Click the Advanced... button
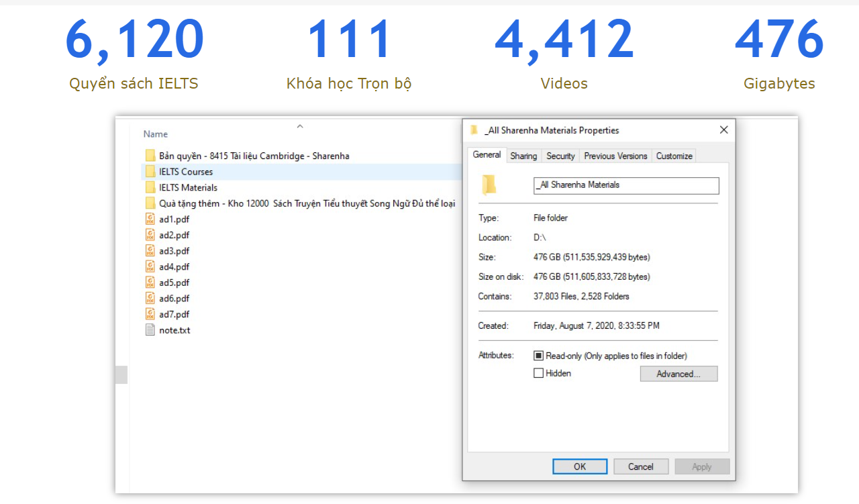Screen dimensions: 859x504 click(678, 374)
